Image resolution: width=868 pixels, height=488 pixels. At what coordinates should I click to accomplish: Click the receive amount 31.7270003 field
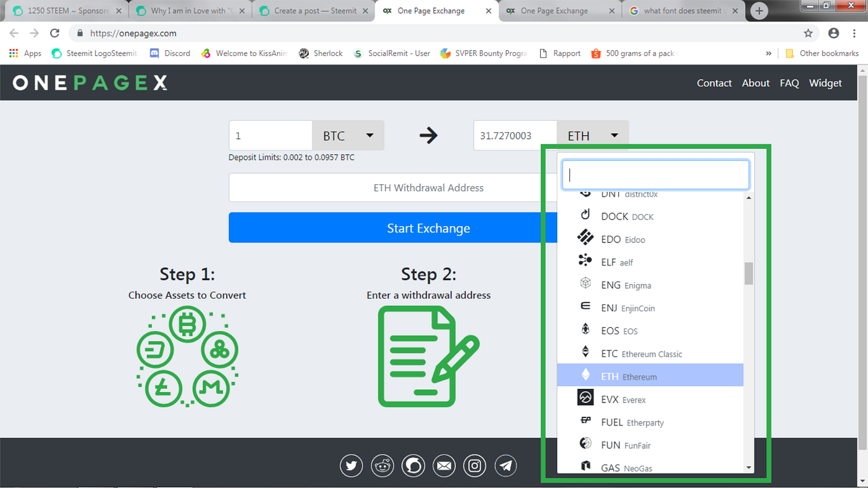coord(515,135)
